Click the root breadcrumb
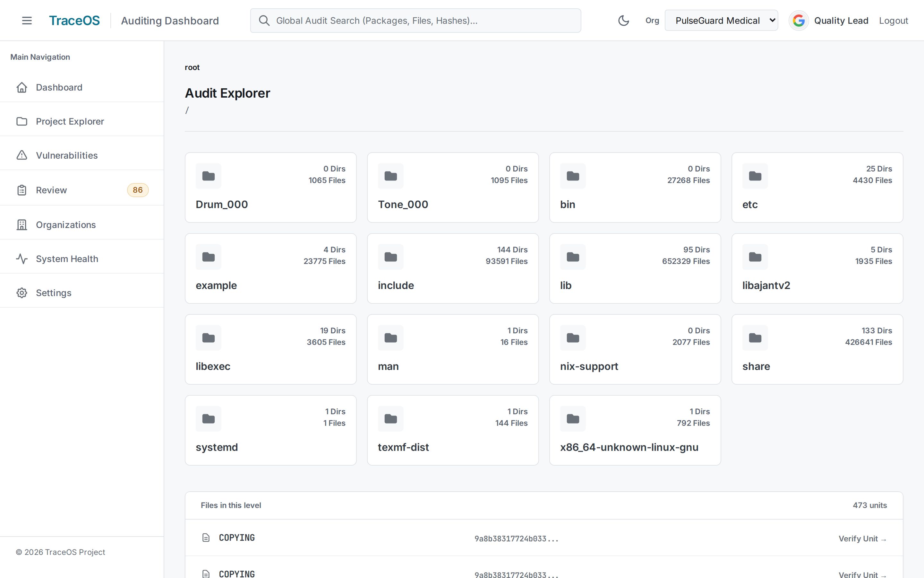Image resolution: width=924 pixels, height=578 pixels. 192,67
